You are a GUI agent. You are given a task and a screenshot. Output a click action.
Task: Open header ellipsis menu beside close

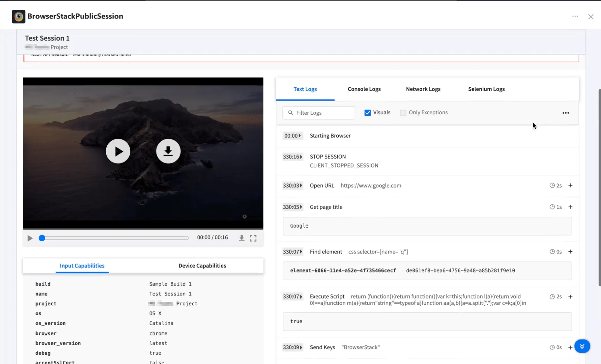pos(575,16)
